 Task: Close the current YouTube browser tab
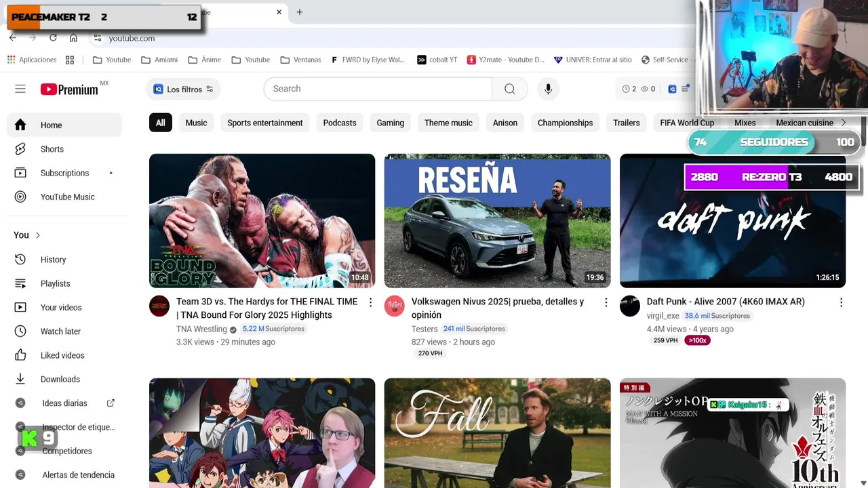coord(279,12)
